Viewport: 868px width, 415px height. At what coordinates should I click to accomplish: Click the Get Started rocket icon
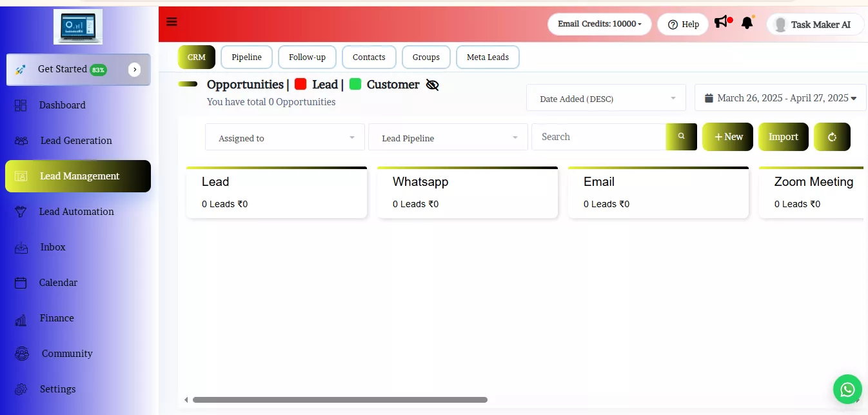pos(20,69)
